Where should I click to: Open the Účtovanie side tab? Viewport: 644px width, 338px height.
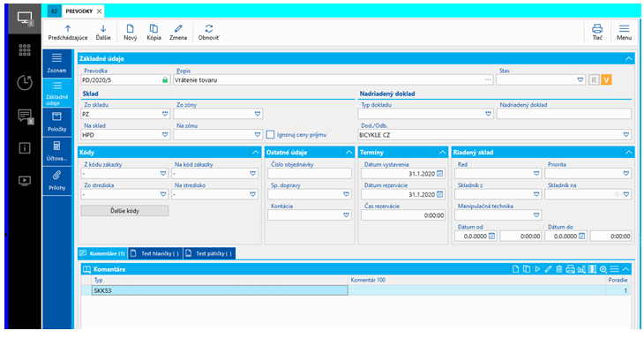56,151
